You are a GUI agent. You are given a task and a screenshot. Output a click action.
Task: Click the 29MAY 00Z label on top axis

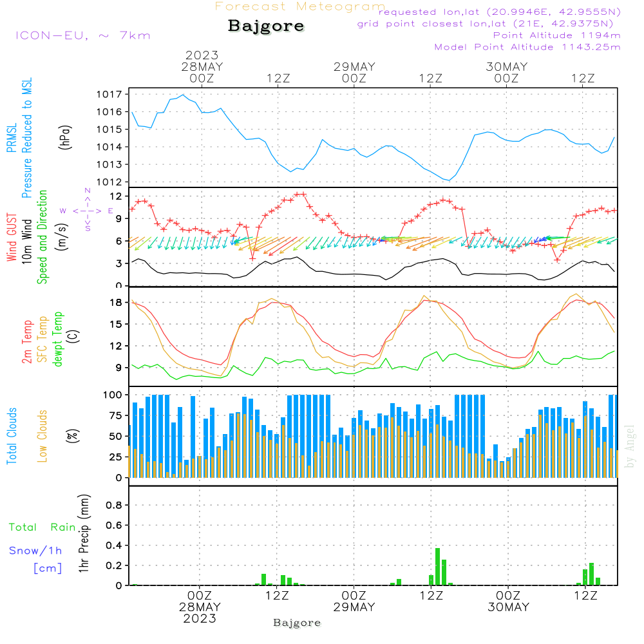coord(354,72)
